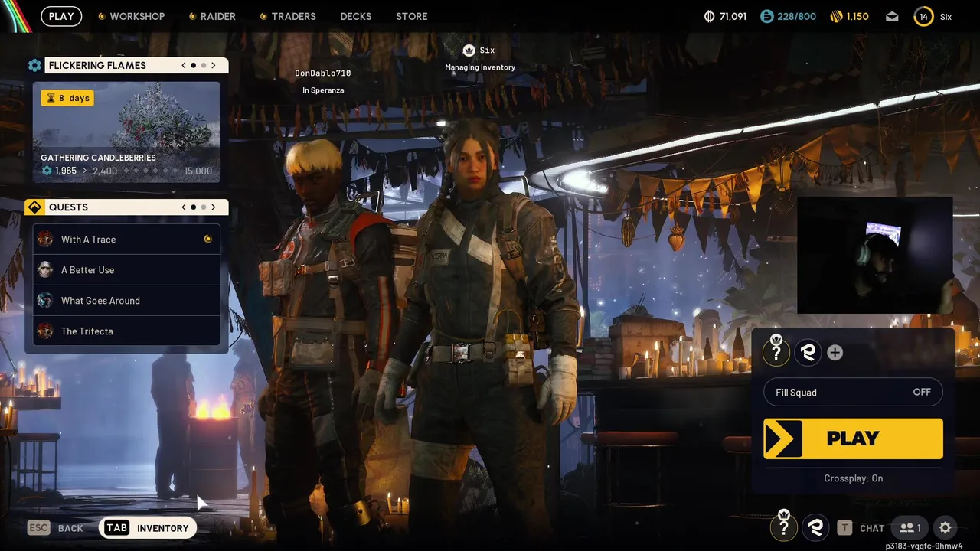This screenshot has width=980, height=551.
Task: Click the tracked marker on With A Trace
Action: point(207,240)
